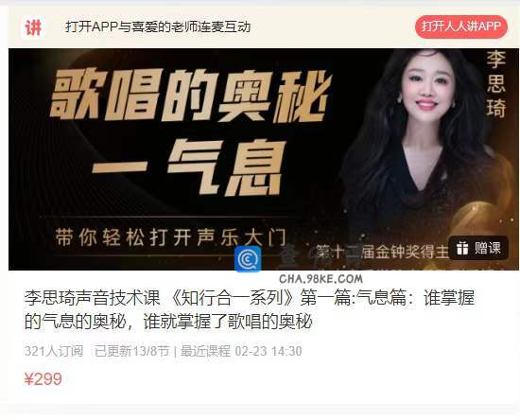The width and height of the screenshot is (520, 420).
Task: Click the second title line 谁就掌握了歌唱的奥秘
Action: pyautogui.click(x=228, y=321)
